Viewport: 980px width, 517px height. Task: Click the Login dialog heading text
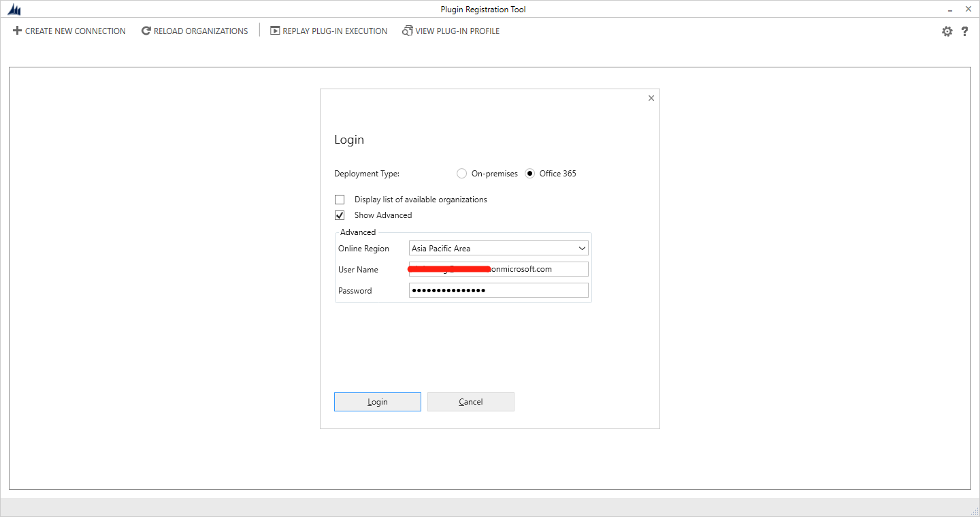point(349,140)
